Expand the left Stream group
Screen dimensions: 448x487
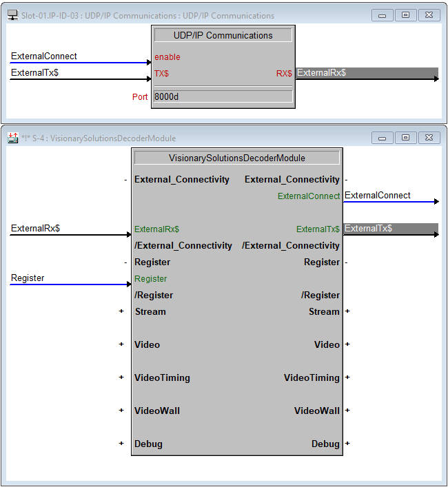121,311
